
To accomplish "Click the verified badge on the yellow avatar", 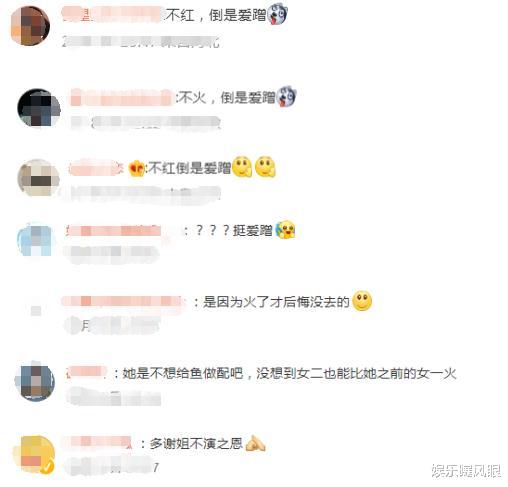I will tap(48, 467).
